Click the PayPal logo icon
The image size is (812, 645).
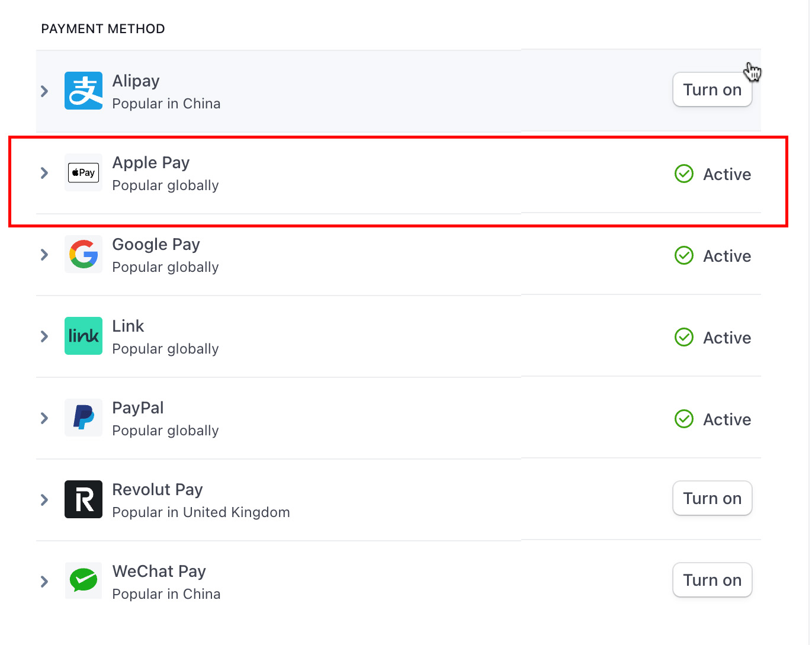point(84,418)
